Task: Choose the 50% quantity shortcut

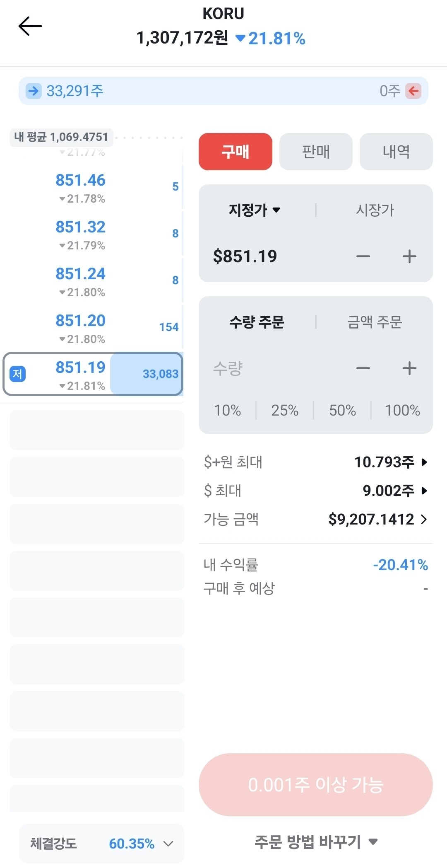Action: pos(342,410)
